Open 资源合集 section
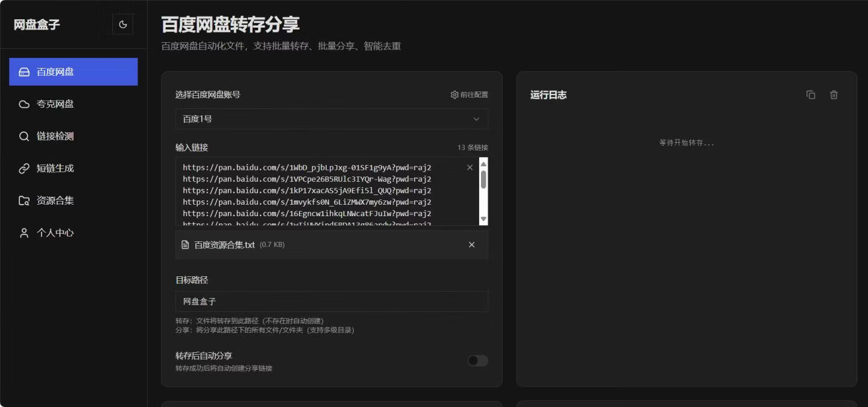This screenshot has width=868, height=407. coord(74,200)
